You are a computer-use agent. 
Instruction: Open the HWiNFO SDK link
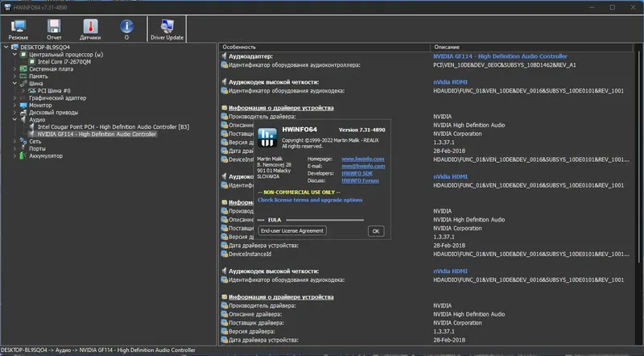point(357,173)
